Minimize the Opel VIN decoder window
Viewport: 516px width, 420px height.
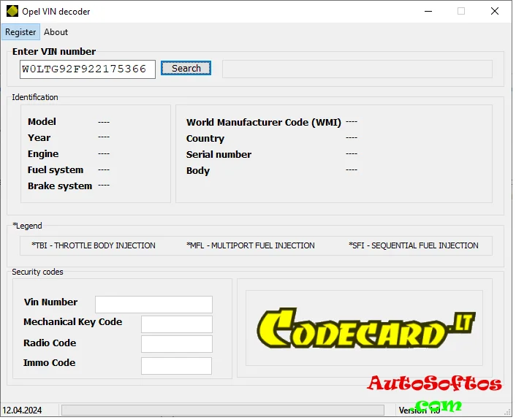coord(427,12)
